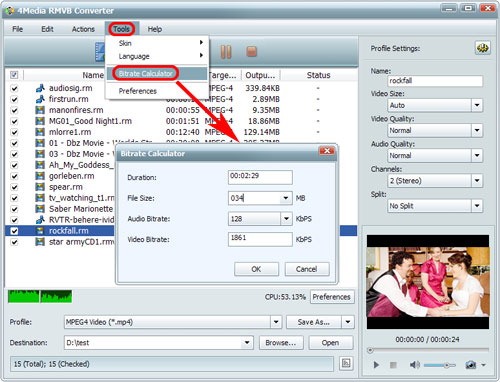Choose Bitrate Calculator in the Tools menu
This screenshot has height=382, width=500.
(157, 74)
